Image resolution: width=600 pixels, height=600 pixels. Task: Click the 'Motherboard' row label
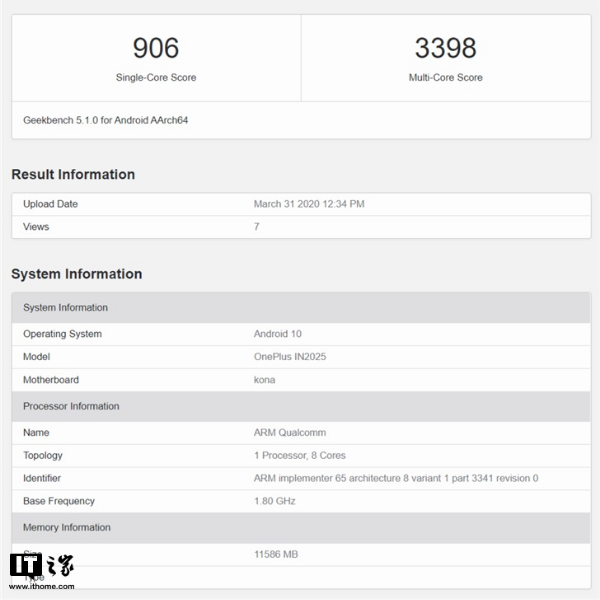coord(51,380)
